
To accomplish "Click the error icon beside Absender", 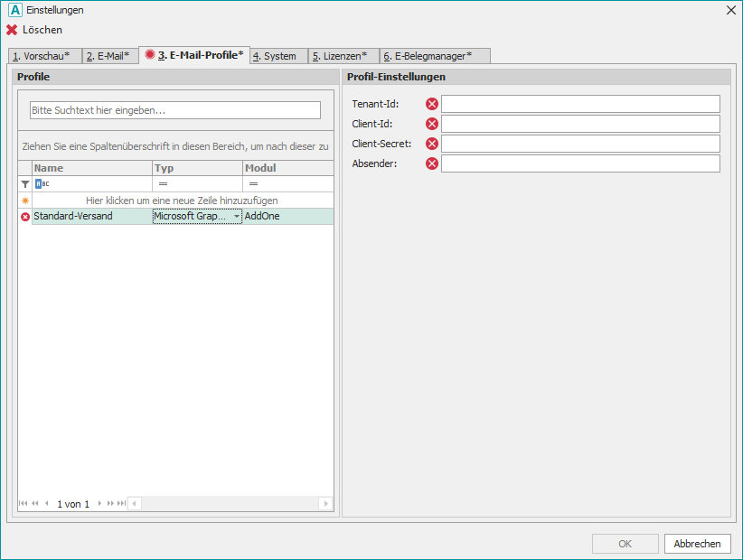I will (432, 163).
